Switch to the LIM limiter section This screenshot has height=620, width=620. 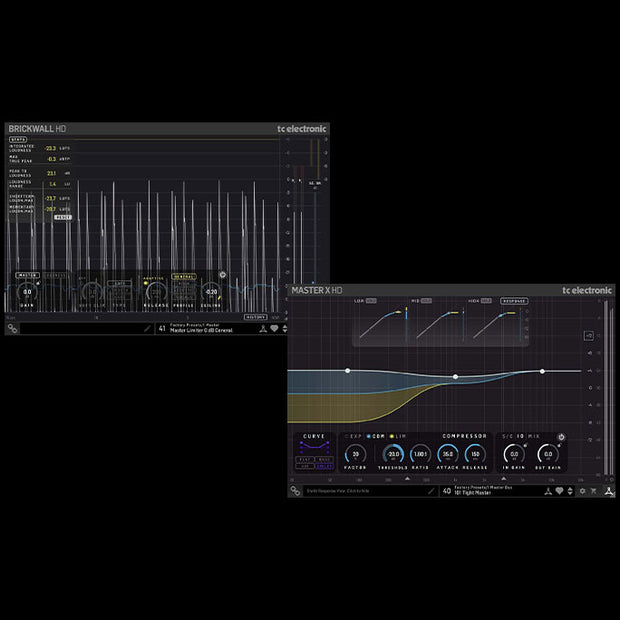[x=398, y=436]
